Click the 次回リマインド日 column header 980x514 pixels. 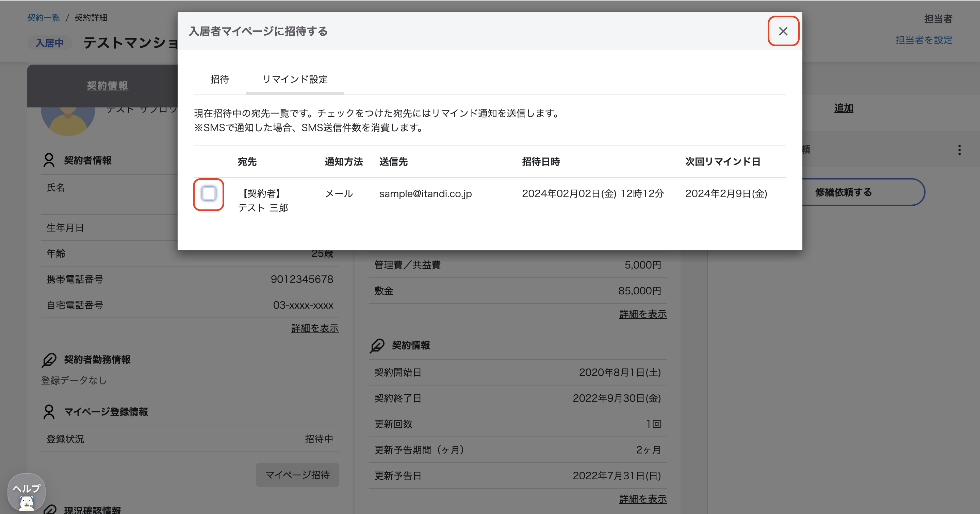click(722, 161)
